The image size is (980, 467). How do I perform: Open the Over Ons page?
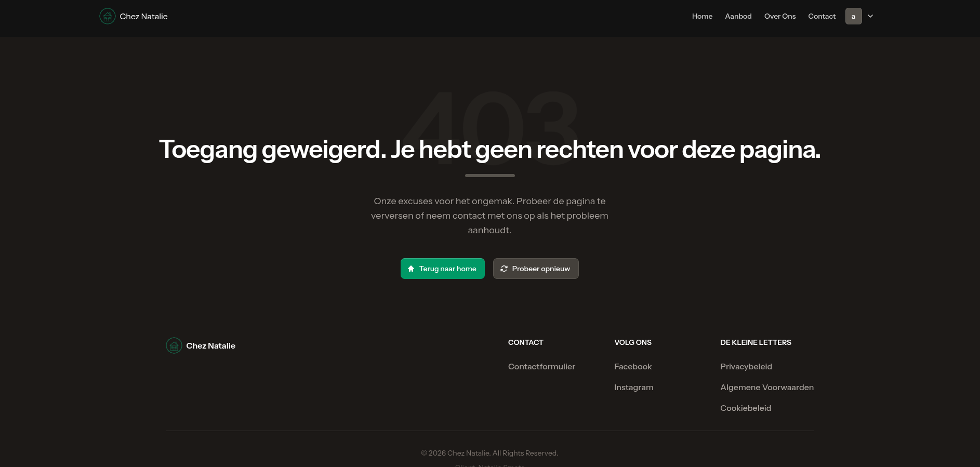click(x=780, y=16)
